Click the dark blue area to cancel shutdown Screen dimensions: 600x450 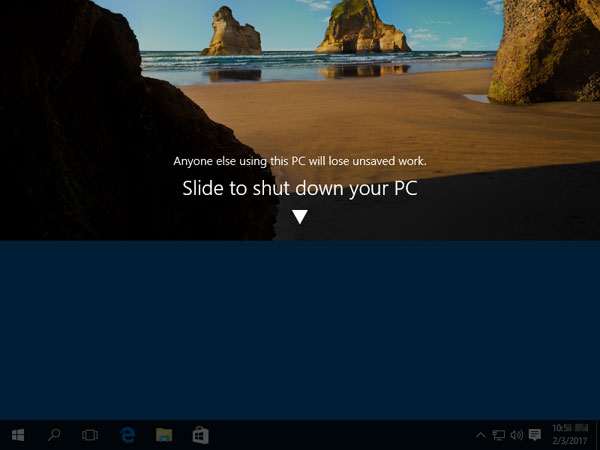[x=300, y=330]
